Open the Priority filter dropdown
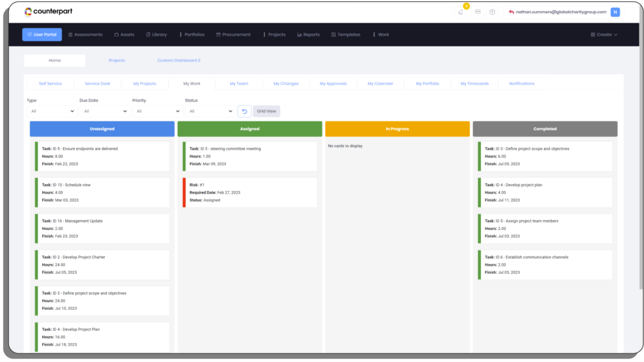Viewport: 644px width, 362px height. [156, 111]
